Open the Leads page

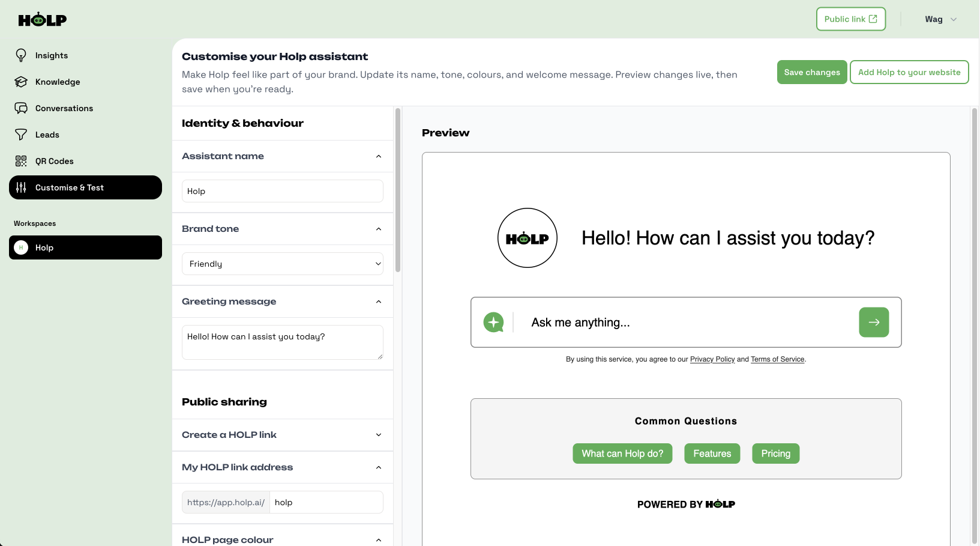(85, 135)
